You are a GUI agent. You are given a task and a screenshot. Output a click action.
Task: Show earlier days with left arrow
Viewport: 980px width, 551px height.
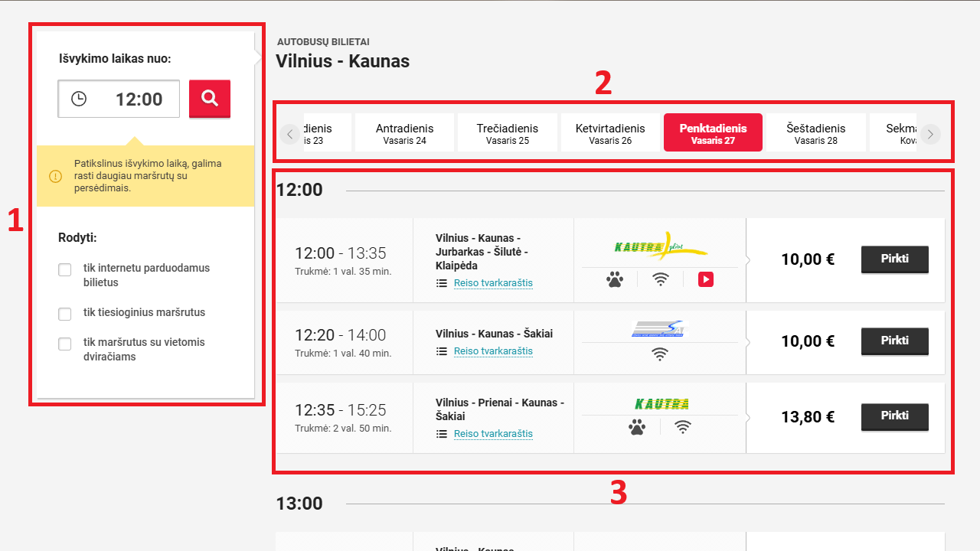click(x=289, y=134)
